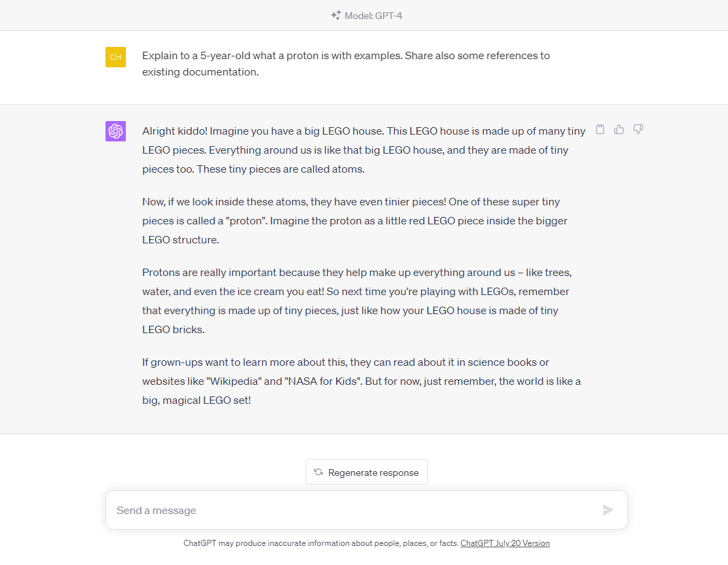Screen dimensions: 728x565
Task: Open the ChatGPT July 20 Version link
Action: (505, 543)
